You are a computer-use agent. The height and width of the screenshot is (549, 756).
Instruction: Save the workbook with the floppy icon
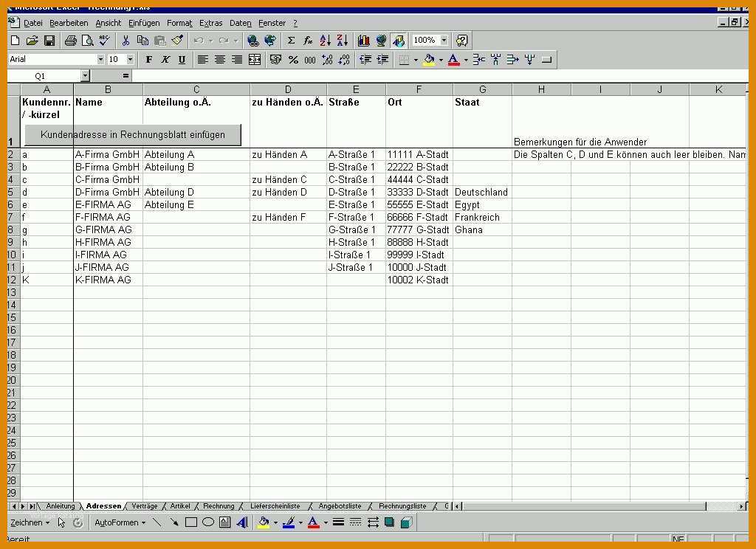click(x=49, y=41)
